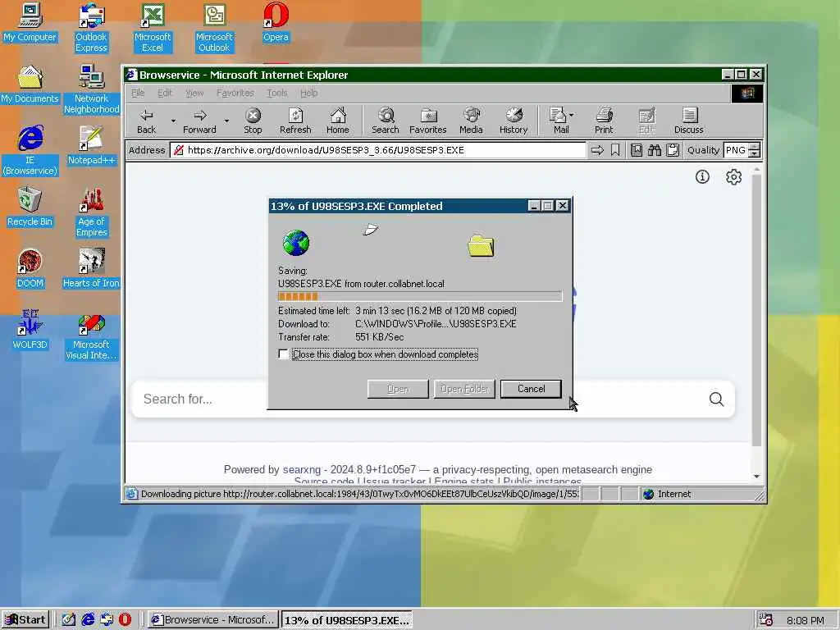The image size is (840, 630).
Task: Select the Outlook Express desktop icon
Action: pos(91,27)
